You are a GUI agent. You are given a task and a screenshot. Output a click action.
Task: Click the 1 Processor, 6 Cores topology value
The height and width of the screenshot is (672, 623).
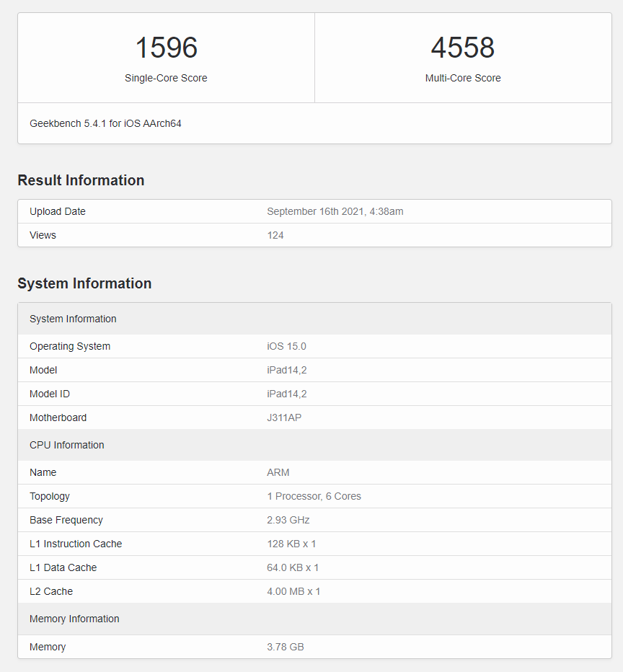314,496
